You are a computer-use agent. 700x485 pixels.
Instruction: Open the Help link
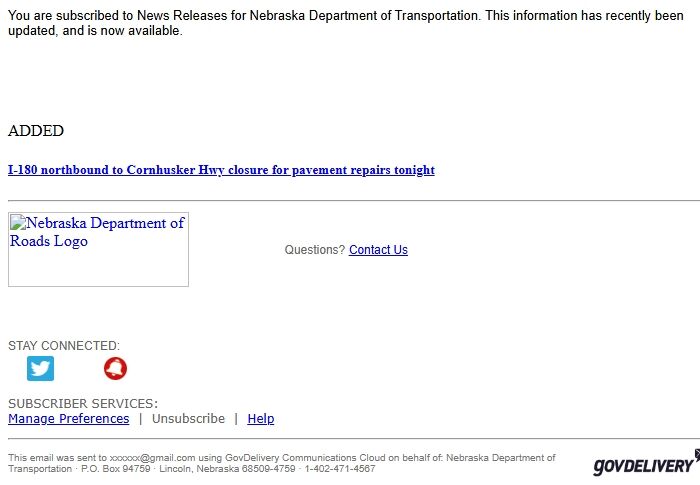coord(261,419)
